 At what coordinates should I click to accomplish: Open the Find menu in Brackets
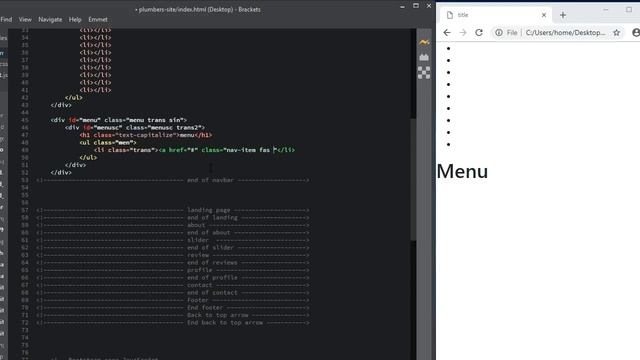pos(6,20)
